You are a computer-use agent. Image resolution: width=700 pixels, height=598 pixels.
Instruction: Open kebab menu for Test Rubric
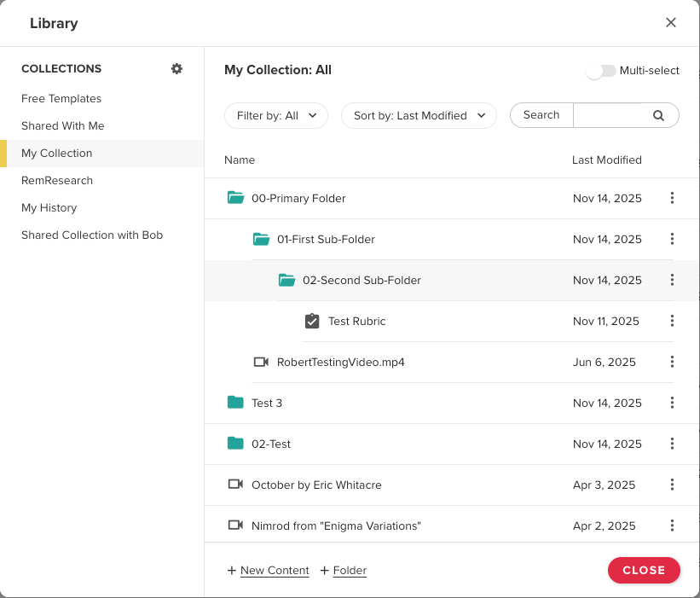[672, 321]
